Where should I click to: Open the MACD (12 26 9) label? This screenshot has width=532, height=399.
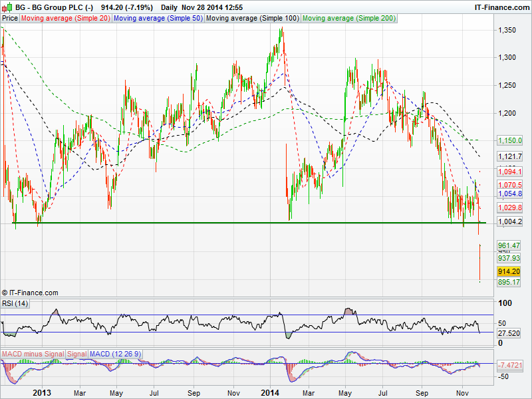pyautogui.click(x=113, y=352)
